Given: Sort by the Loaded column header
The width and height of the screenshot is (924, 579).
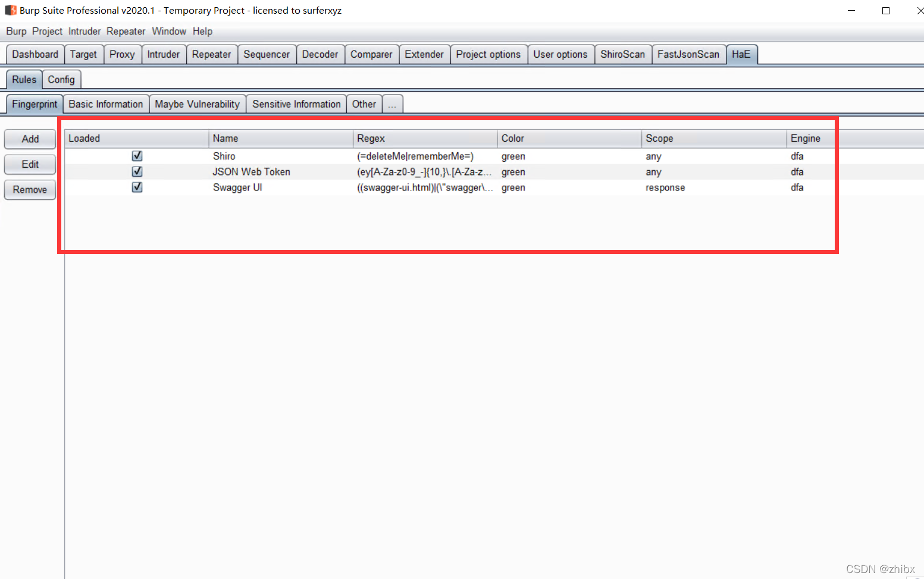Looking at the screenshot, I should (137, 139).
